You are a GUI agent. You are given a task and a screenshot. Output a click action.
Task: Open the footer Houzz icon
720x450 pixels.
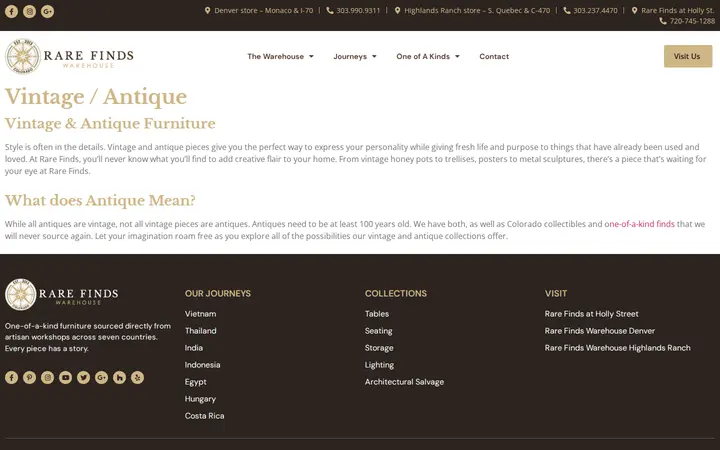point(119,377)
